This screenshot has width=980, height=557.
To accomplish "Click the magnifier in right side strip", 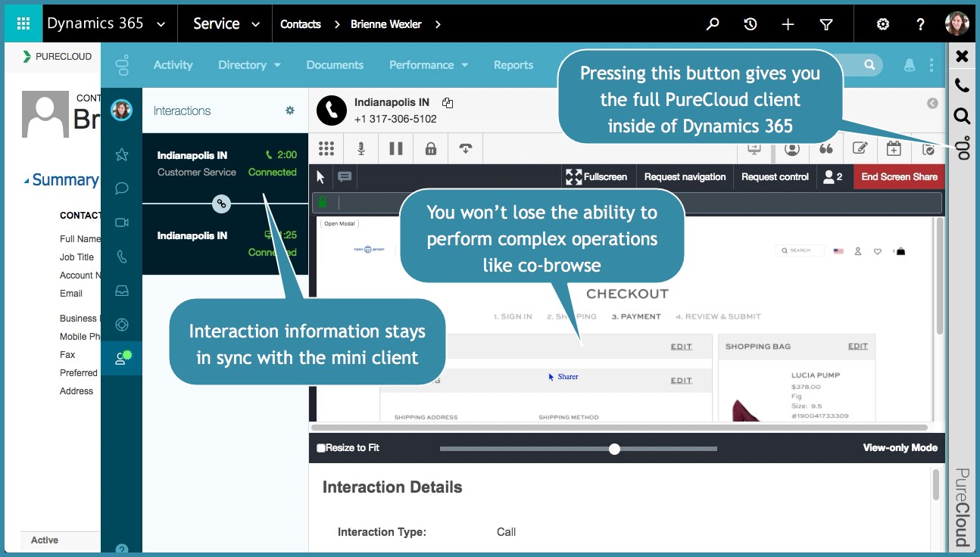I will coord(962,116).
